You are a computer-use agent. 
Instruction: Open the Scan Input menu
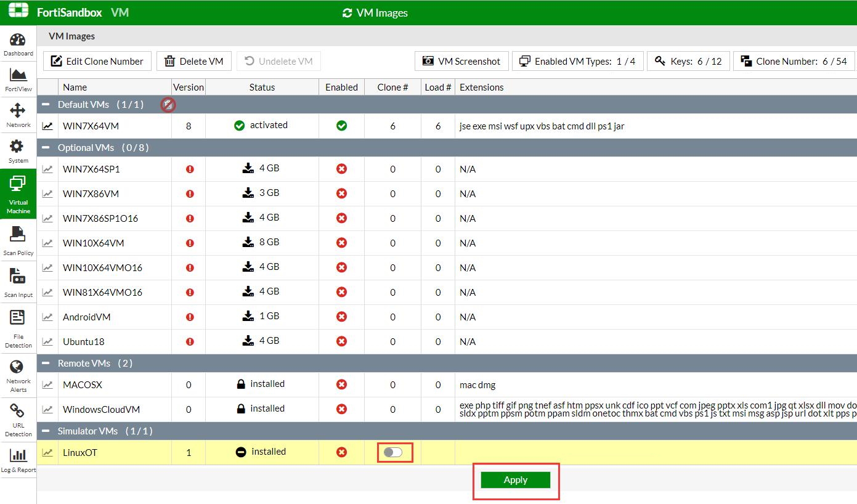[18, 282]
